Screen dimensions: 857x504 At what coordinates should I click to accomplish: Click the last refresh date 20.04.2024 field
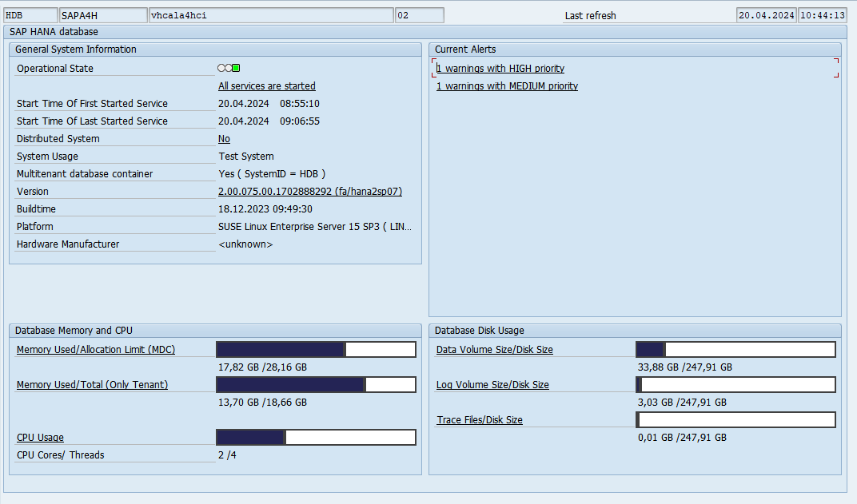point(767,15)
